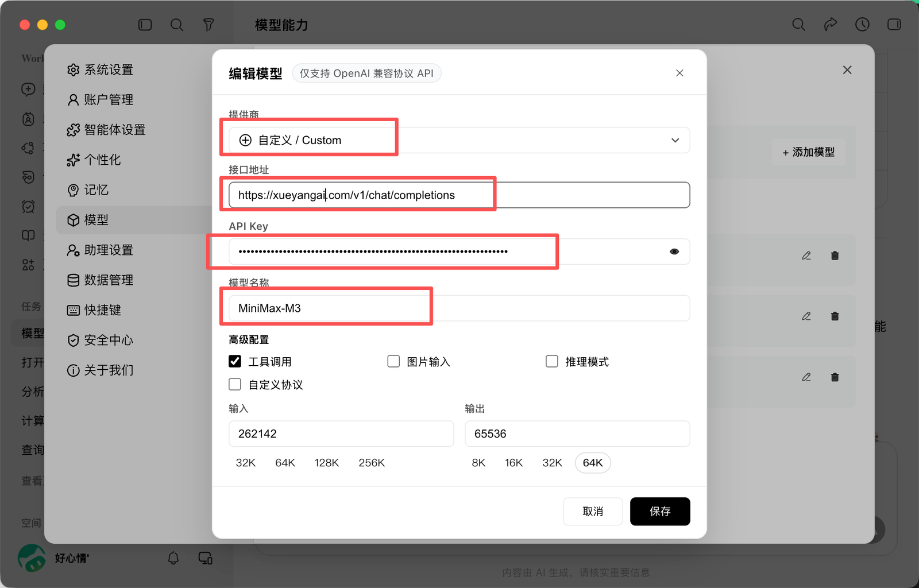Viewport: 919px width, 588px height.
Task: Click the 模型名称 field MiniMax-M3
Action: [459, 308]
